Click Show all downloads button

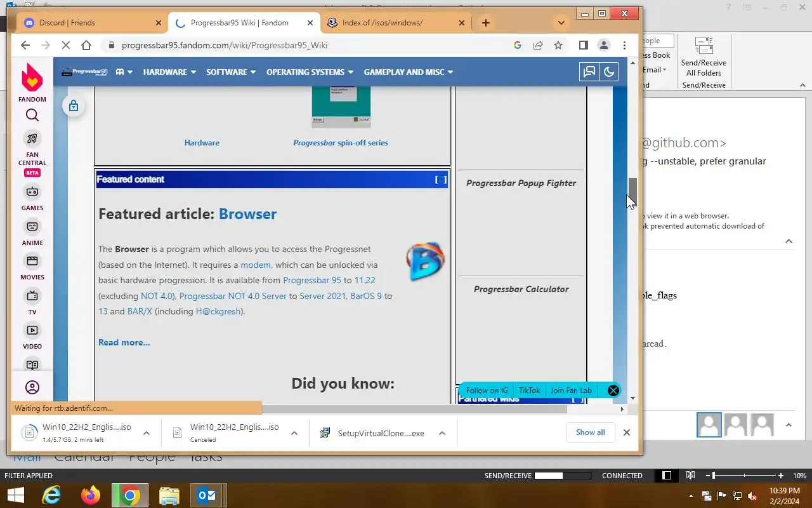(x=591, y=432)
